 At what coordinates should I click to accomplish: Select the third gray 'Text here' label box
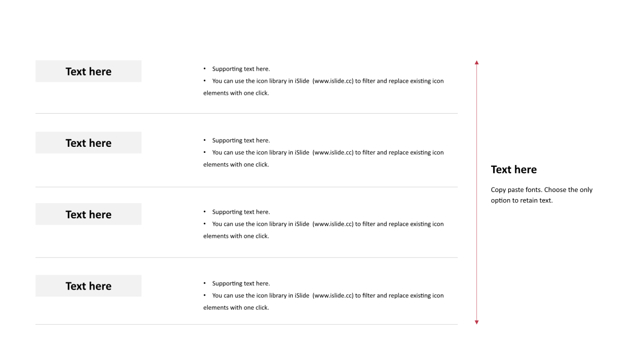coord(89,214)
